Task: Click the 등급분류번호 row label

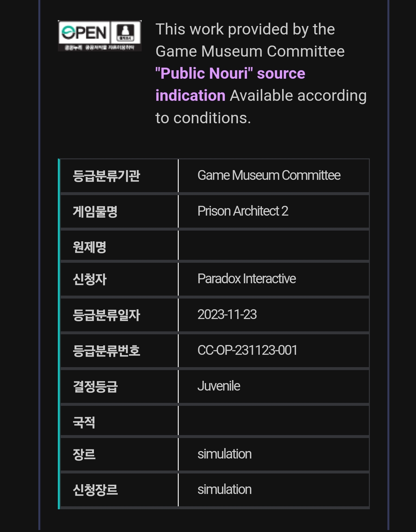Action: coord(106,351)
